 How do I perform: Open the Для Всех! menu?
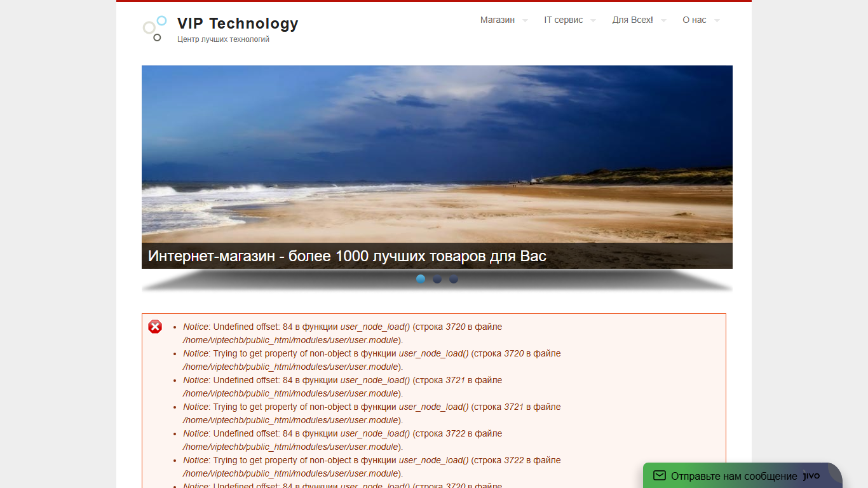(632, 20)
